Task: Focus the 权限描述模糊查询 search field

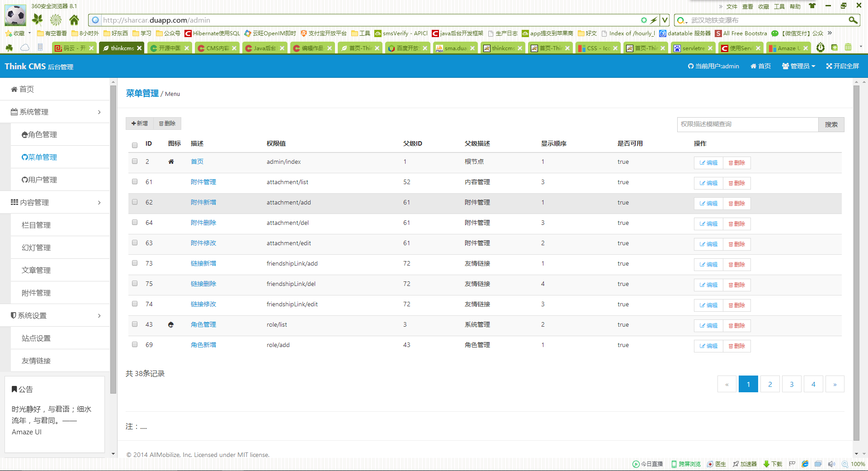Action: tap(748, 124)
